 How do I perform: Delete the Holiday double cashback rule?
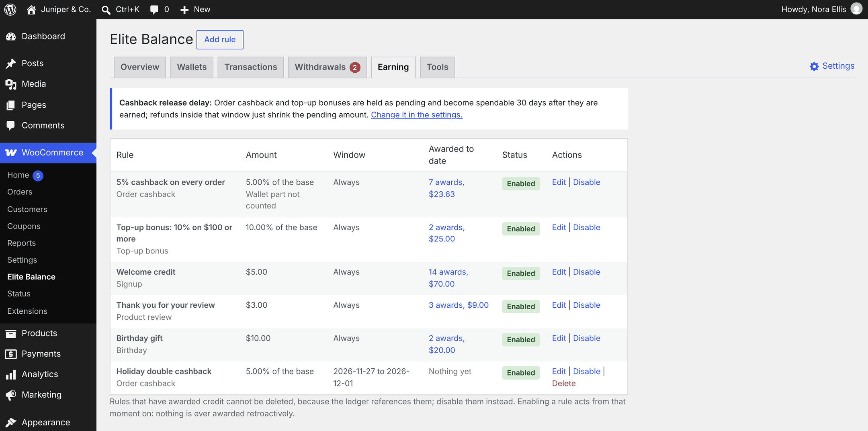click(564, 384)
